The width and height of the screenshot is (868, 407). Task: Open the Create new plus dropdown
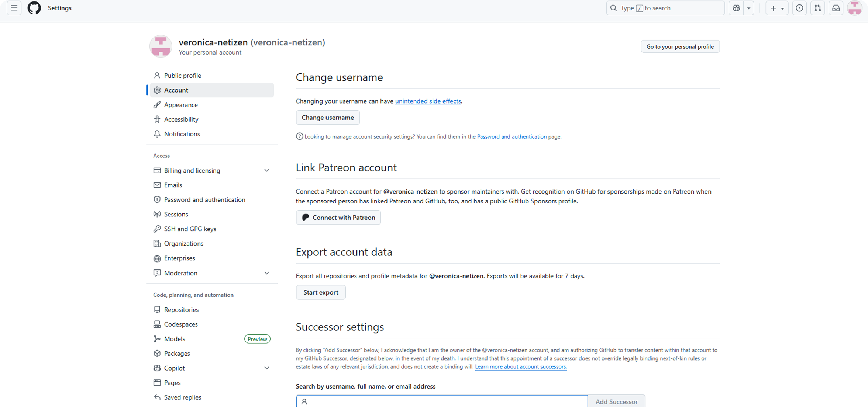coord(777,8)
